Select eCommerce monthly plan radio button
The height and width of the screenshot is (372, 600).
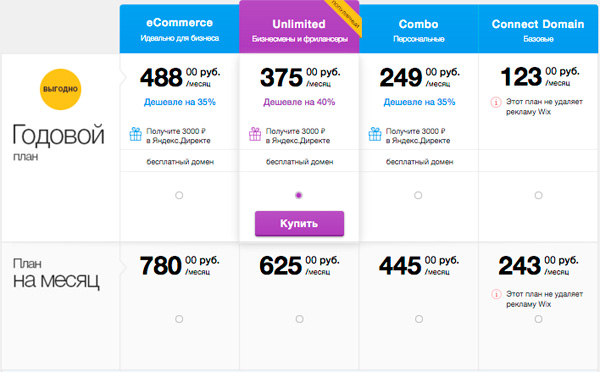179,319
